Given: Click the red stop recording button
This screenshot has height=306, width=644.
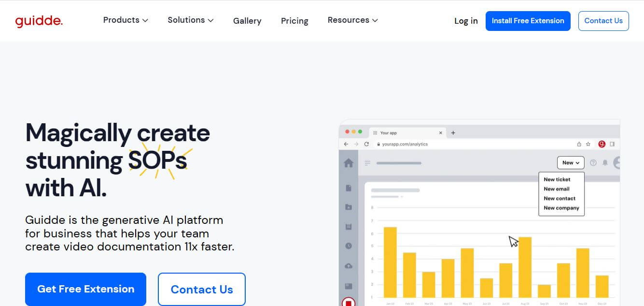Looking at the screenshot, I should (348, 303).
